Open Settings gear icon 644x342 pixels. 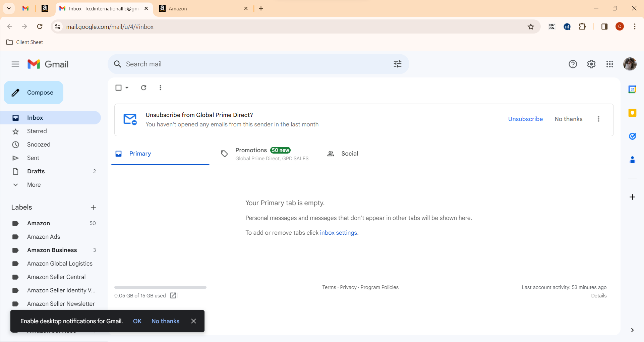pos(591,64)
